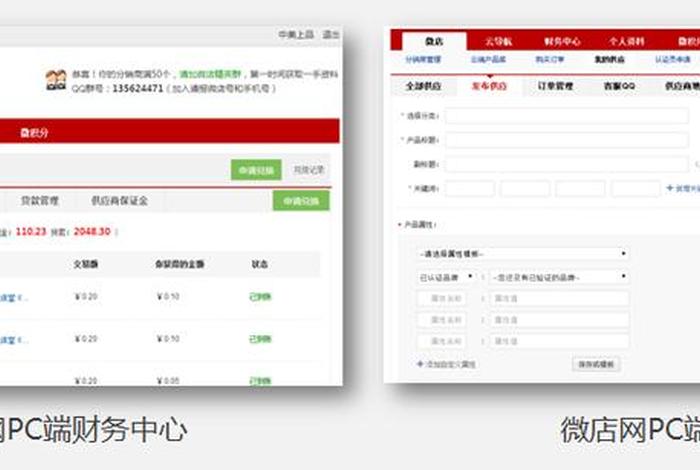Open the 请选择属性模板 dropdown
The width and height of the screenshot is (700, 470).
(522, 254)
